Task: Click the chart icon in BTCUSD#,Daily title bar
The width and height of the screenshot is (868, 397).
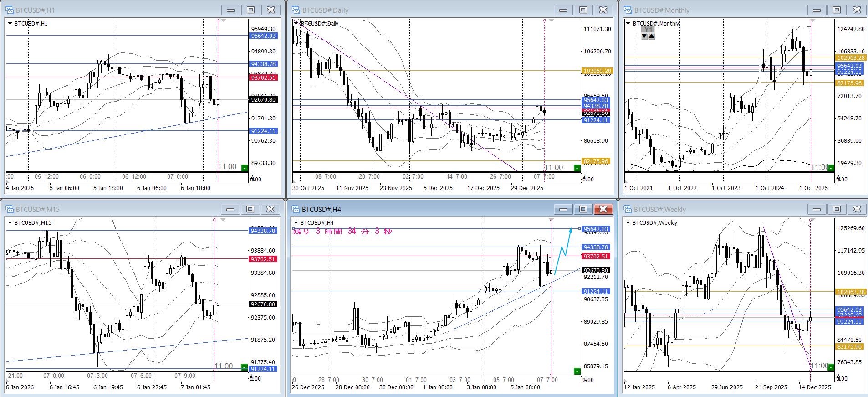Action: tap(296, 10)
